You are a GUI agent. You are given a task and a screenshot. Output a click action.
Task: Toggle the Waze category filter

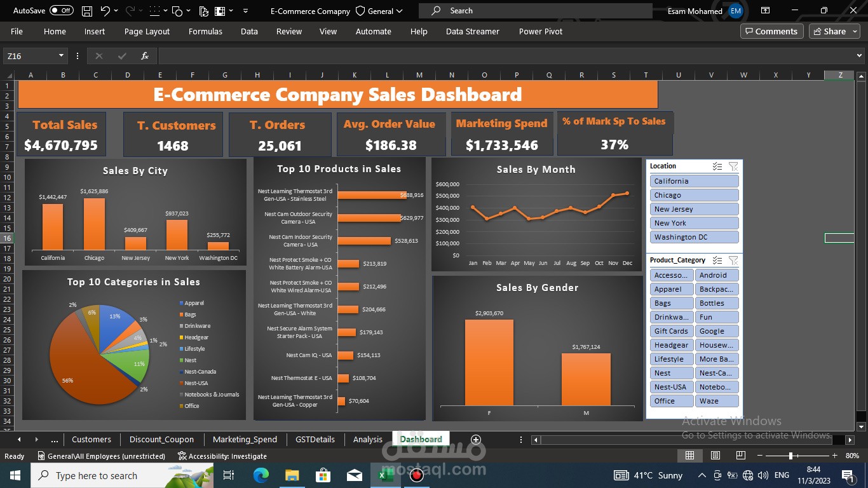[x=717, y=401]
